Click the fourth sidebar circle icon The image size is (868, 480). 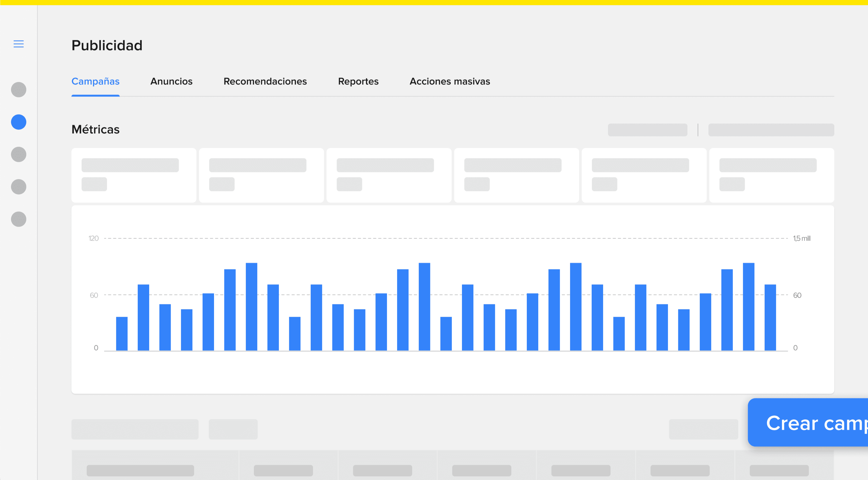19,187
